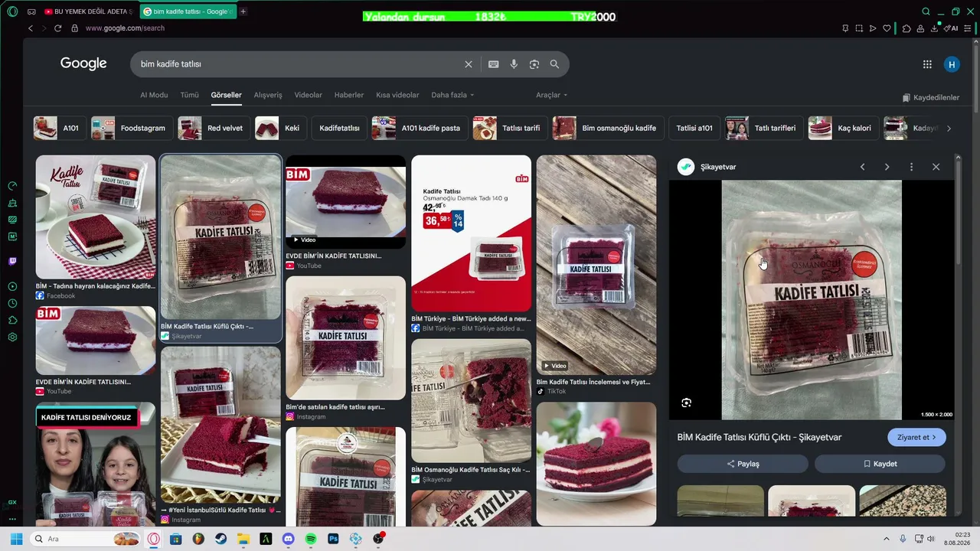980x551 pixels.
Task: Open sidebar settings gear icon
Action: click(12, 337)
